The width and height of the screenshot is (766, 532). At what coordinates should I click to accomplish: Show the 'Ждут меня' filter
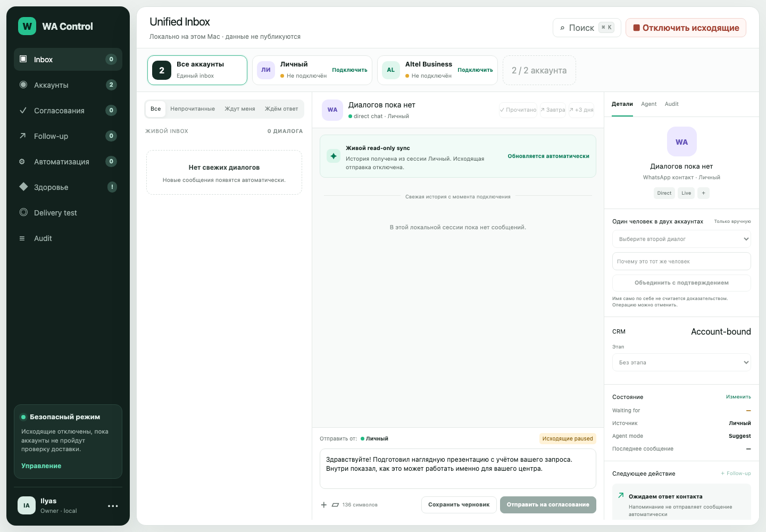(240, 109)
